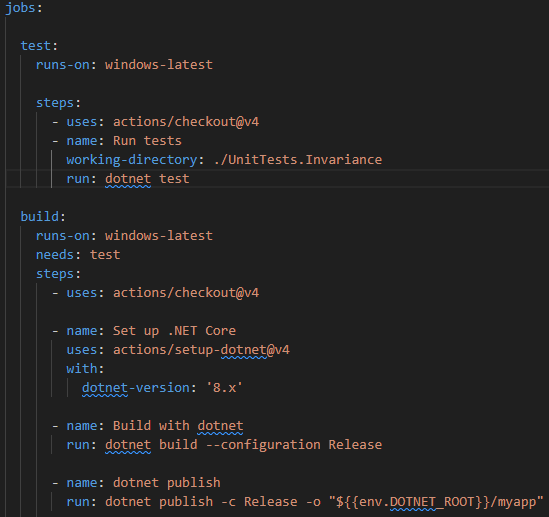Click 'windows-latest' under the build job
This screenshot has height=517, width=549.
159,236
